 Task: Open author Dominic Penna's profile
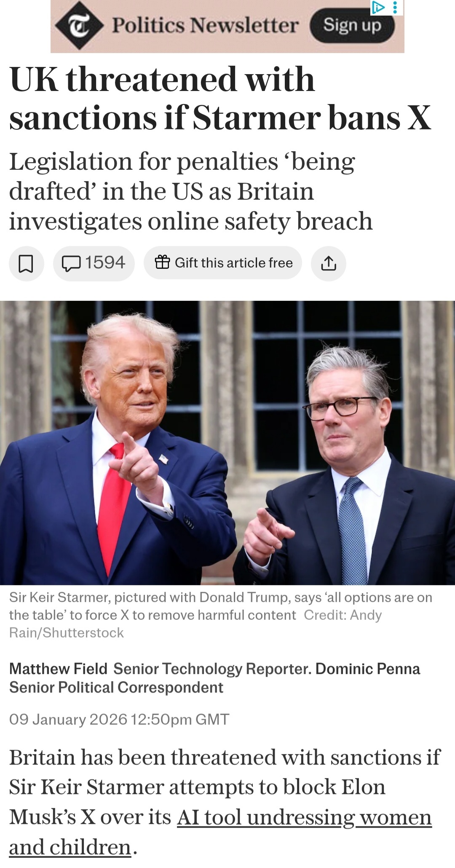368,669
